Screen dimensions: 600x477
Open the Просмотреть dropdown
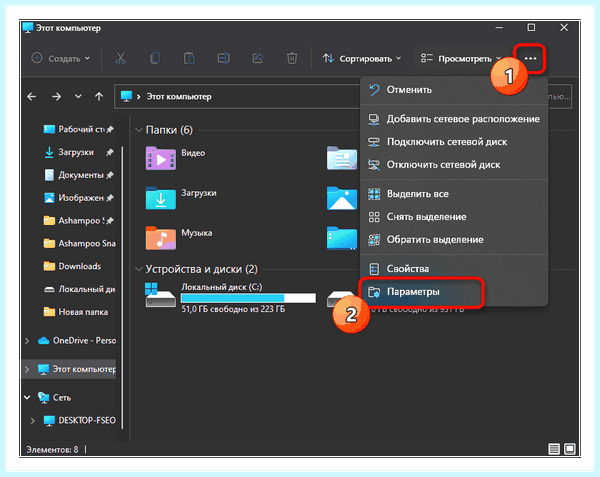coord(461,59)
